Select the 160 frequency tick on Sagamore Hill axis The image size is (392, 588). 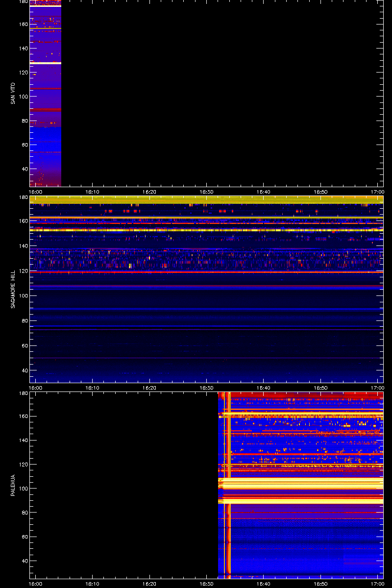click(x=23, y=221)
